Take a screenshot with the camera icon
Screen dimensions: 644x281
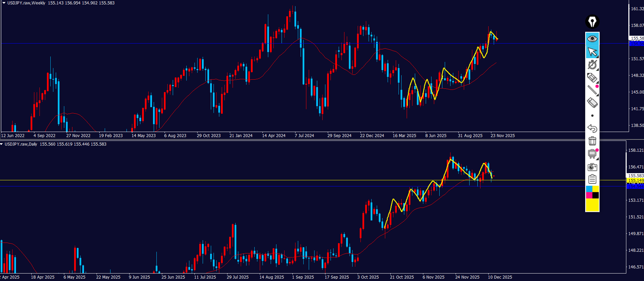click(592, 167)
